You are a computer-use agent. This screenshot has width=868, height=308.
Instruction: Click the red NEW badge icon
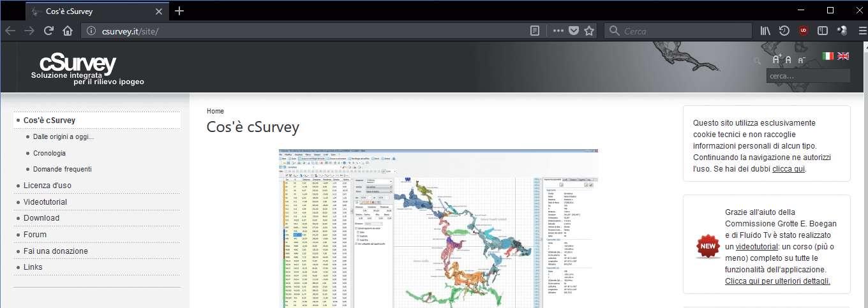pyautogui.click(x=708, y=247)
